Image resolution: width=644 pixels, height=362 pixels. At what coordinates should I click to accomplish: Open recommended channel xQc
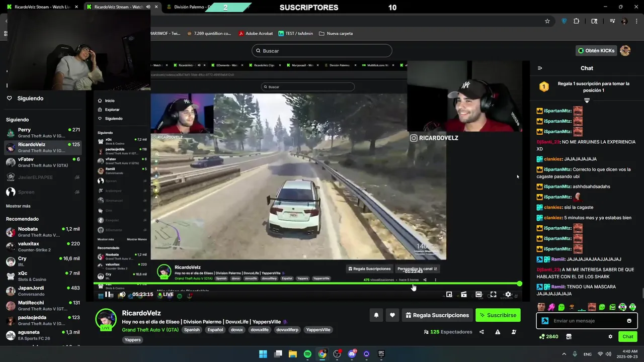point(43,276)
